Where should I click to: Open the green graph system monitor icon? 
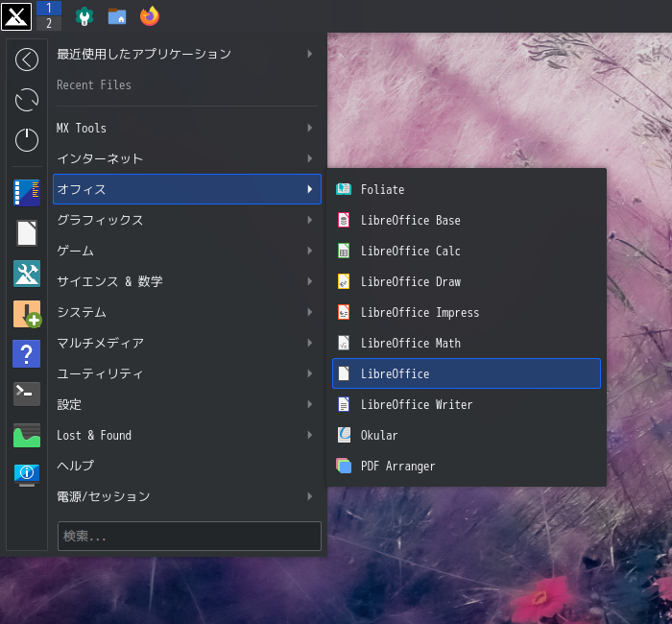(27, 436)
